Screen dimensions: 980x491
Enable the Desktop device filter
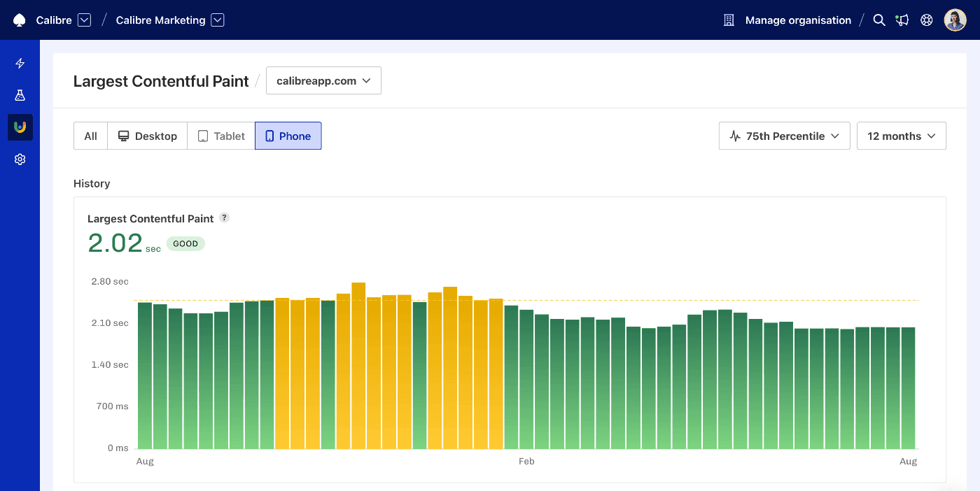point(147,136)
